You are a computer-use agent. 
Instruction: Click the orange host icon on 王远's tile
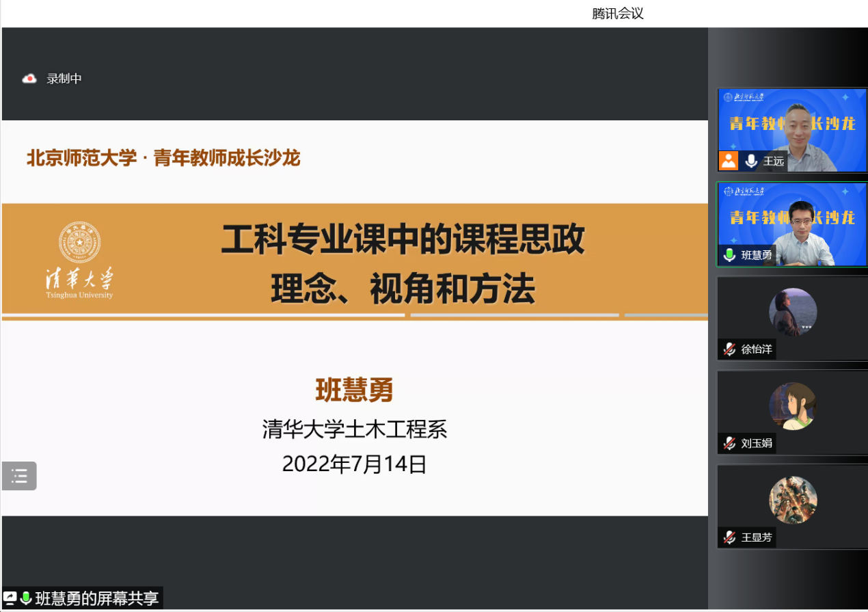(729, 161)
